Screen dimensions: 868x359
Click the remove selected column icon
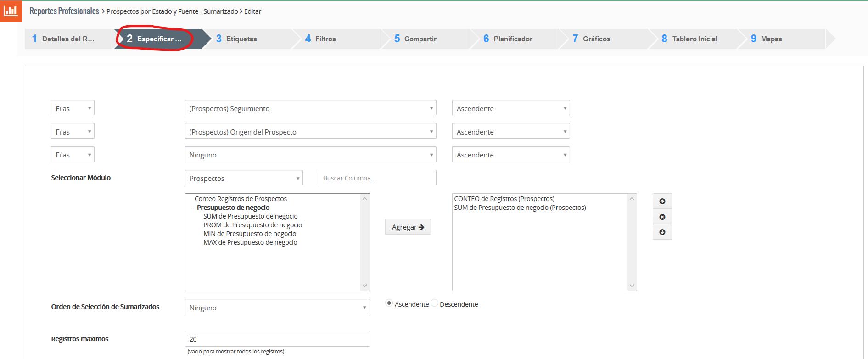[x=662, y=217]
